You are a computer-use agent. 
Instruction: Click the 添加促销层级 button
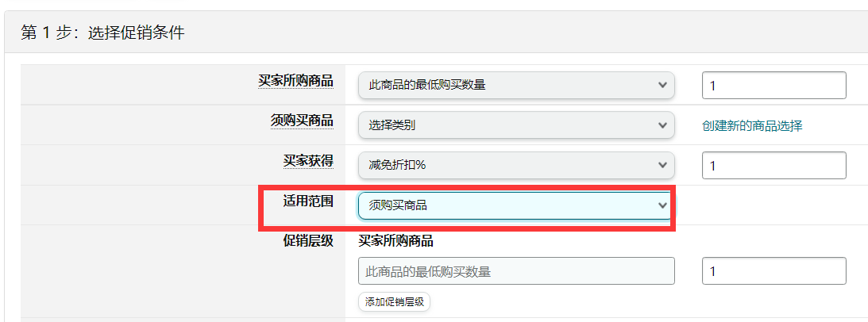(394, 302)
